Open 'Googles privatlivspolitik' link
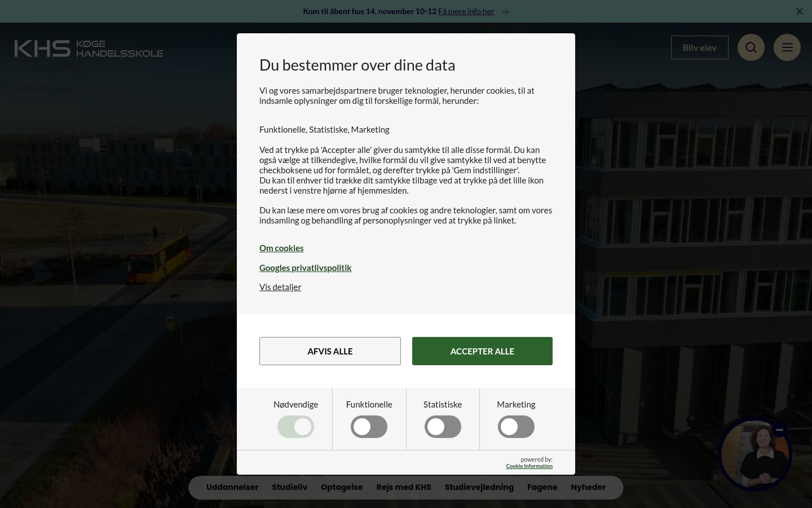Screen dimensions: 812x508 [x=305, y=268]
